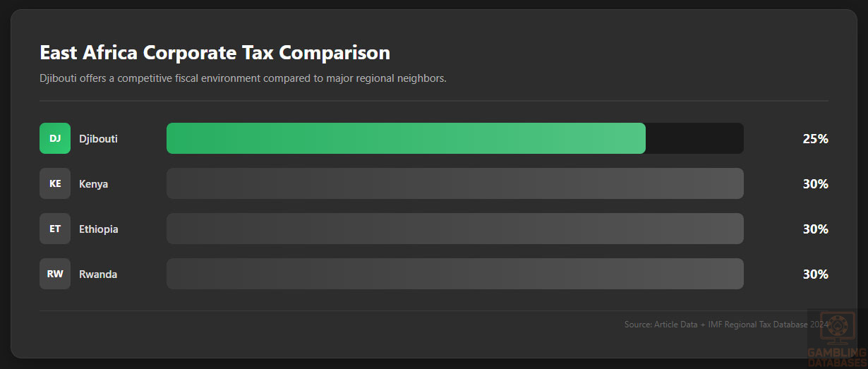This screenshot has height=369, width=868.
Task: Click Djibouti's 25% rate value
Action: coord(815,139)
